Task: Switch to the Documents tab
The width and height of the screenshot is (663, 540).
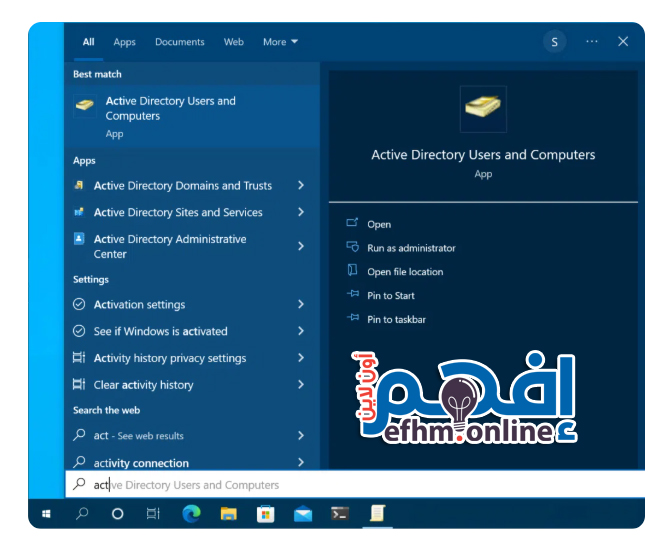Action: click(x=179, y=42)
